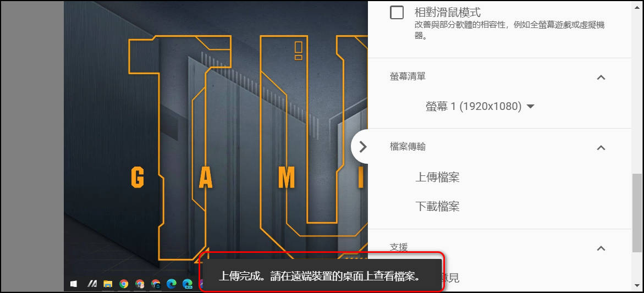Click 上傳檔案 to upload a file
The height and width of the screenshot is (293, 644).
(437, 177)
